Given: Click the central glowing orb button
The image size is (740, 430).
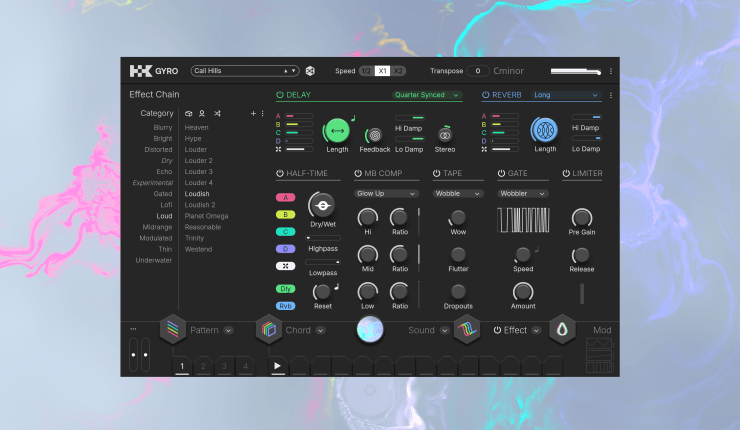Looking at the screenshot, I should click(371, 330).
